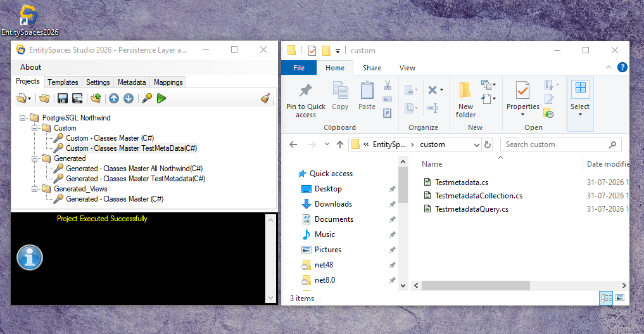Open the New item dropdown in ribbon

click(488, 85)
